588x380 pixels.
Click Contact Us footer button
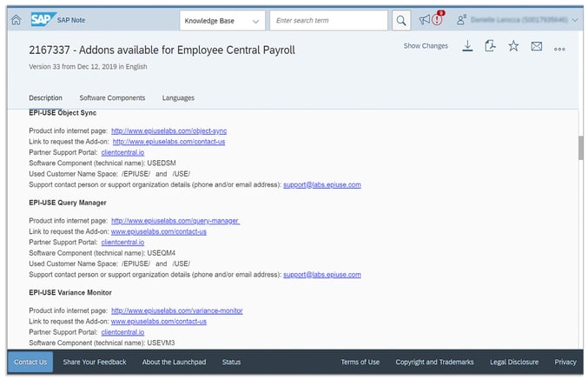coord(30,362)
